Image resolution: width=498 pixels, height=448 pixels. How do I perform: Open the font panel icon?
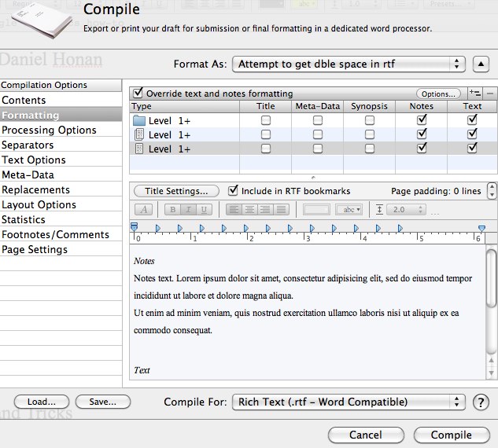[145, 210]
